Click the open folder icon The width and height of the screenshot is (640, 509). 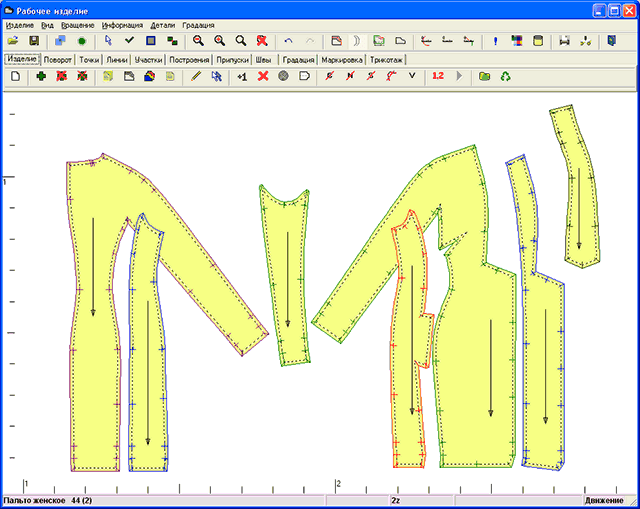tap(12, 41)
